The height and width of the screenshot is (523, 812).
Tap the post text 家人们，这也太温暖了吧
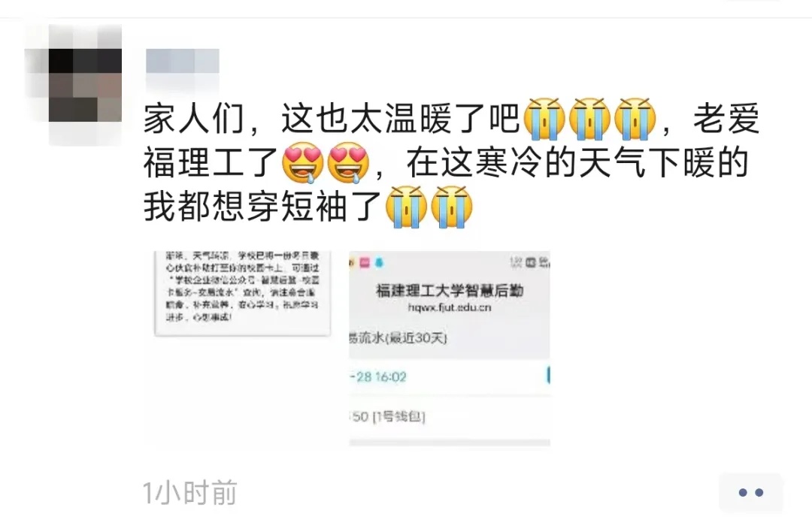pos(332,119)
